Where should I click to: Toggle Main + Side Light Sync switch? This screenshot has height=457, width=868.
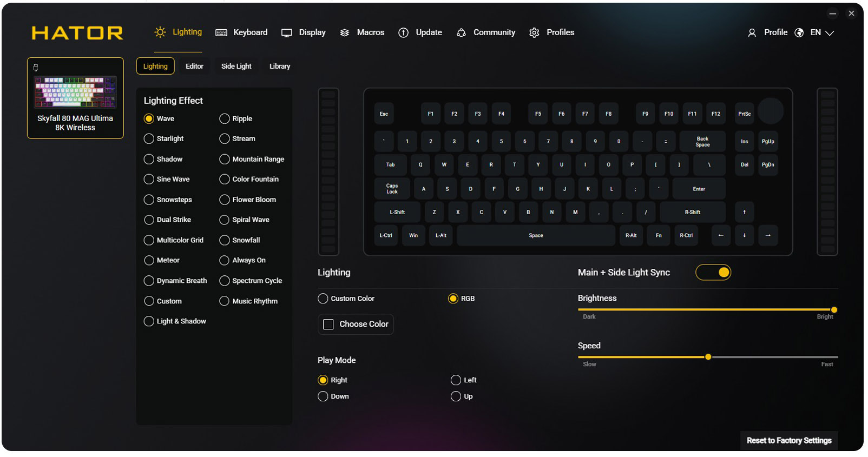[713, 273]
